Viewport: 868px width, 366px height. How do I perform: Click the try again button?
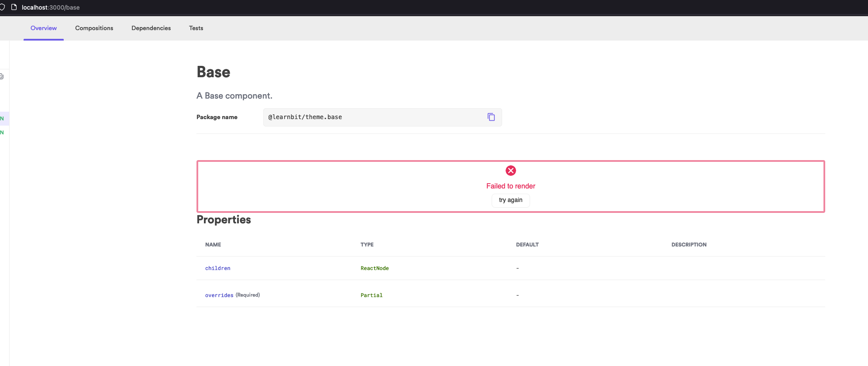click(511, 200)
